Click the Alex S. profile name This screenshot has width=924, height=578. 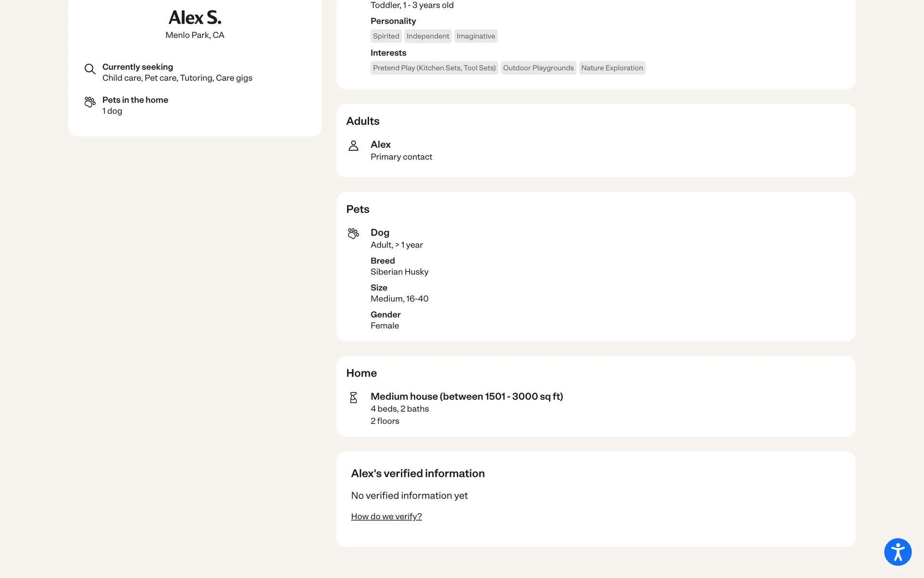click(195, 18)
